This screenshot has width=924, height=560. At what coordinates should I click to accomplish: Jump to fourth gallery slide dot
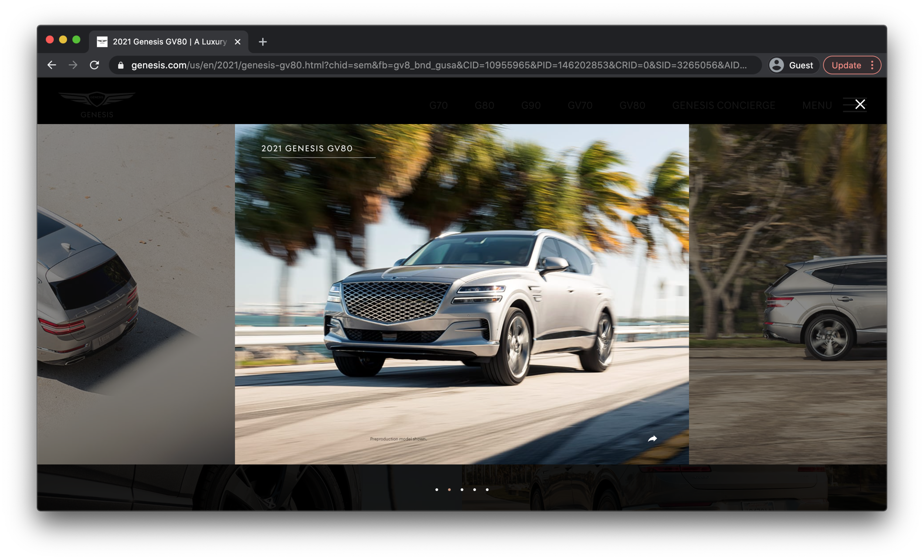click(474, 489)
